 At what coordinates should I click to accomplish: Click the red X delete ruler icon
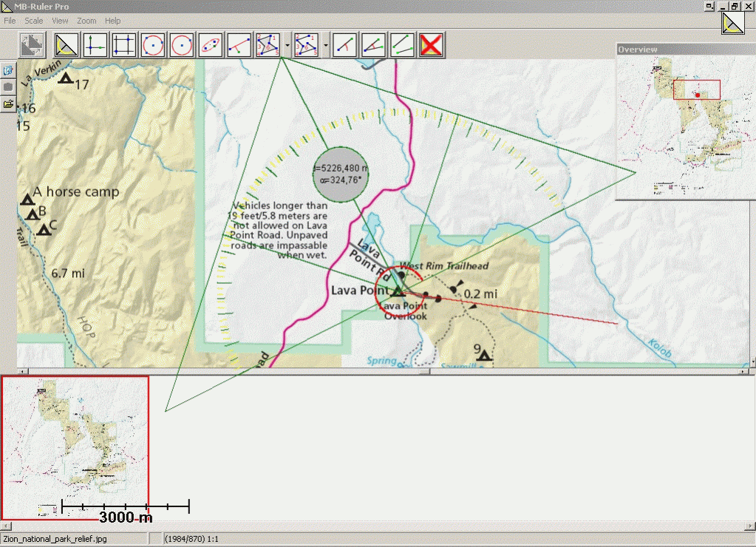432,45
